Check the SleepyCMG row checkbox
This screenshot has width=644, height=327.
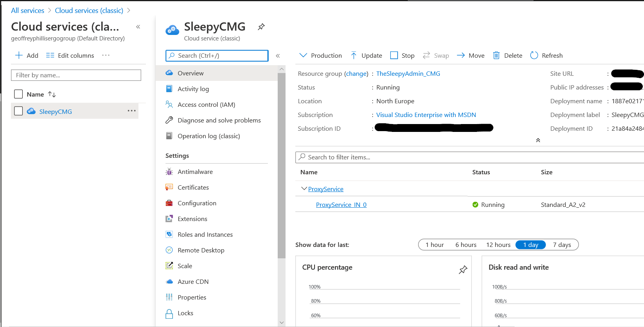tap(18, 111)
